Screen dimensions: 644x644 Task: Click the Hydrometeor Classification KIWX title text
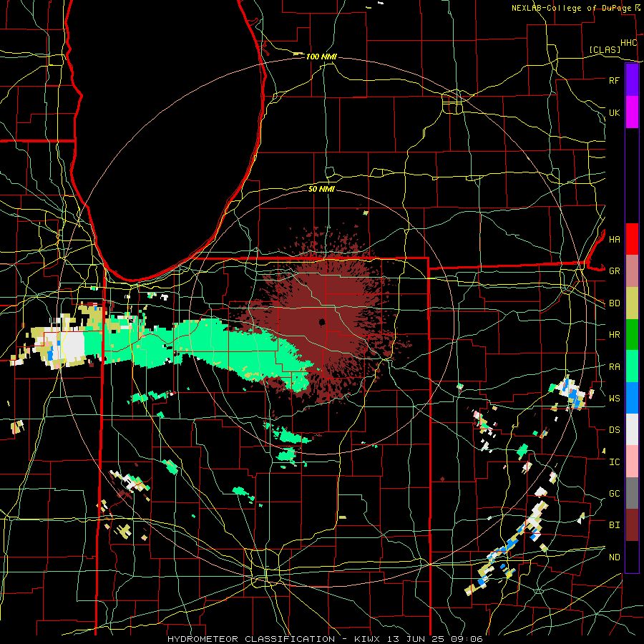click(325, 639)
